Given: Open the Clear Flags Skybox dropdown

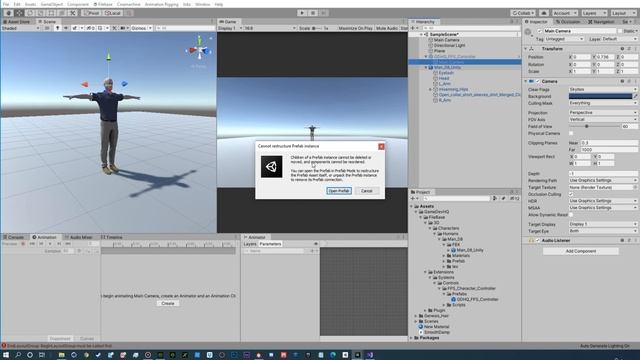Looking at the screenshot, I should tap(603, 89).
